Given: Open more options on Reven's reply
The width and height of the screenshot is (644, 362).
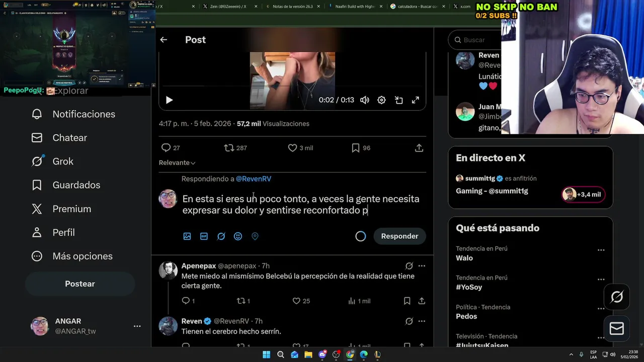Looking at the screenshot, I should click(422, 321).
